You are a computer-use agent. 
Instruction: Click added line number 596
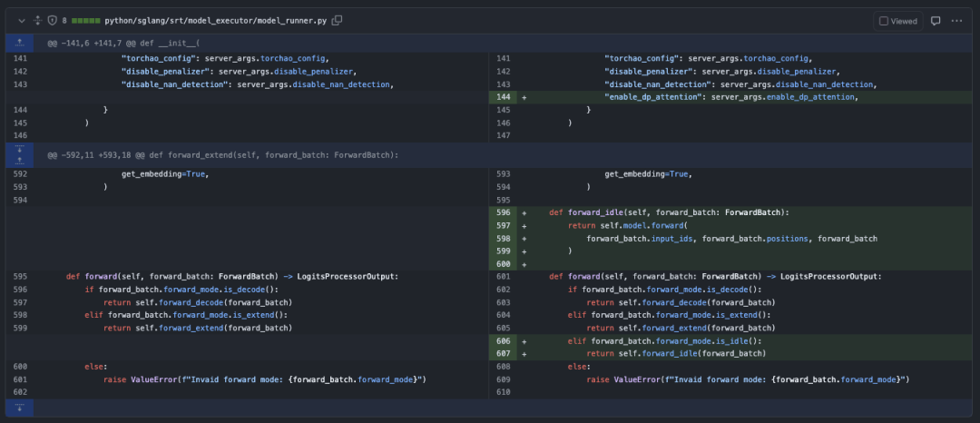(503, 212)
